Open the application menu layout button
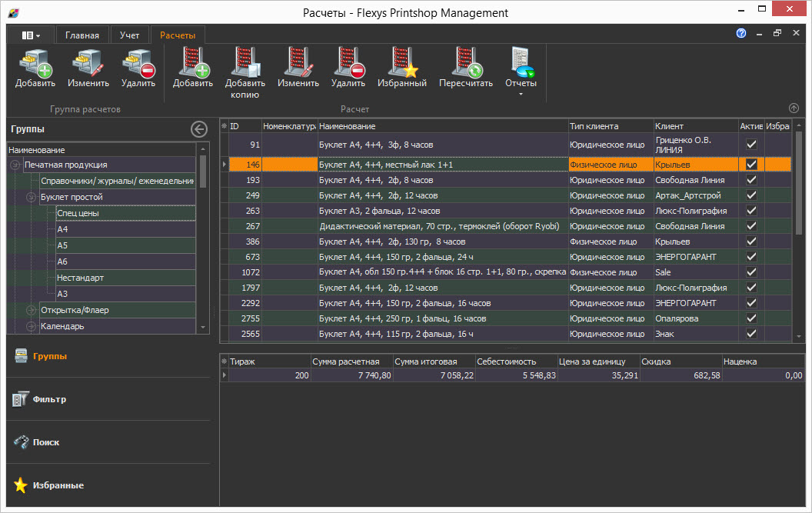This screenshot has height=513, width=812. pos(31,35)
